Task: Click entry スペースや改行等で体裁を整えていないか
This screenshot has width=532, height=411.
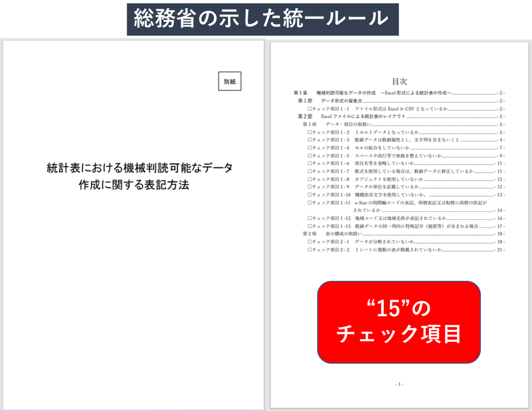Action: pos(398,156)
